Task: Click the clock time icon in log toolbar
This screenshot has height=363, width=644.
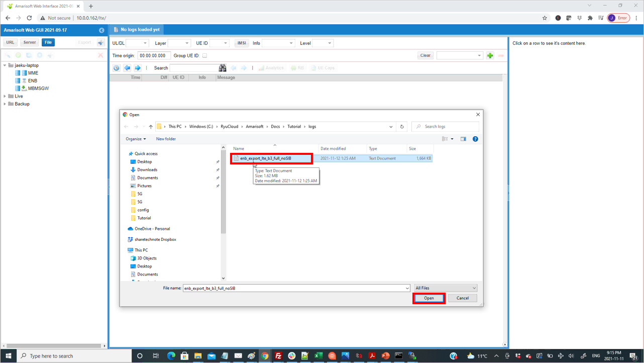Action: [x=117, y=68]
